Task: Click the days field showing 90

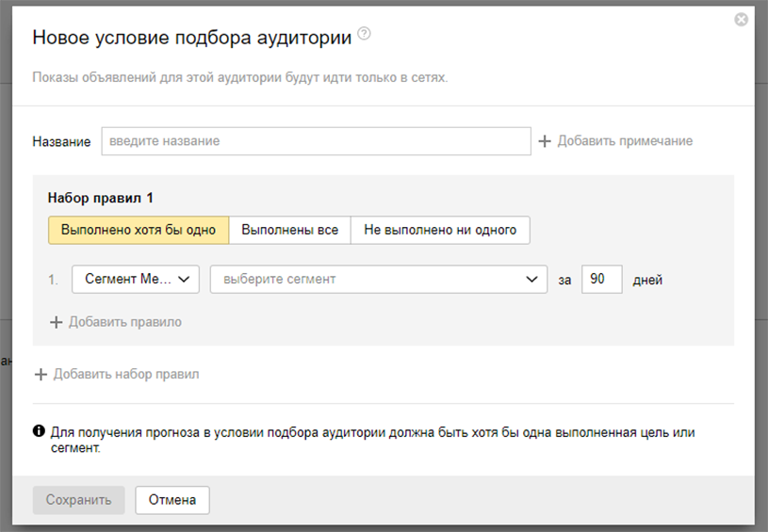Action: click(x=601, y=280)
